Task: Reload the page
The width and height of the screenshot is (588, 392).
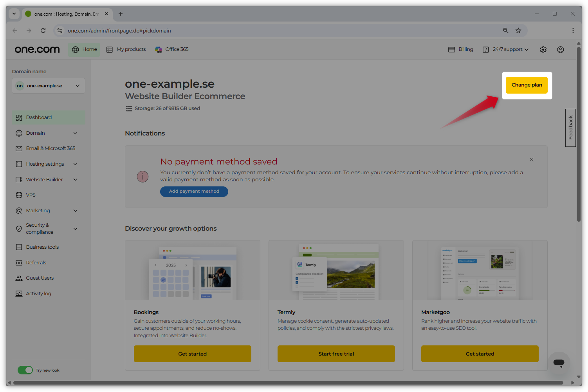Action: 43,31
